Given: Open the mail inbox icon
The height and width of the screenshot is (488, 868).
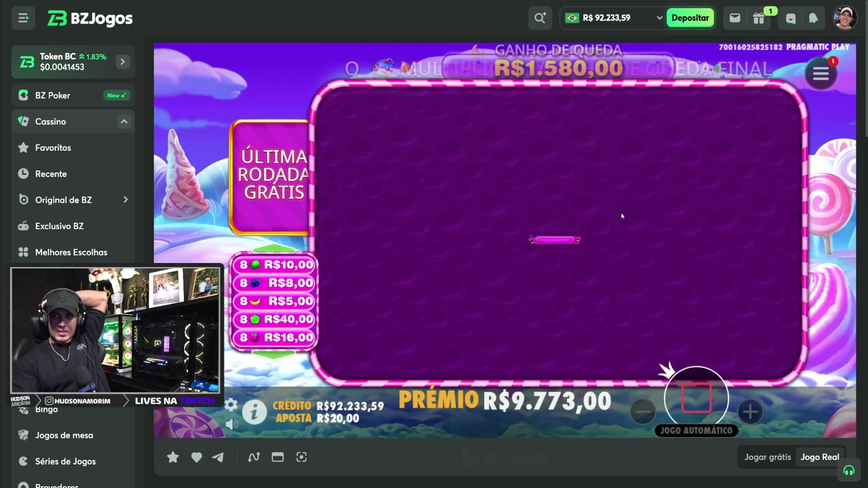Looking at the screenshot, I should pyautogui.click(x=735, y=18).
